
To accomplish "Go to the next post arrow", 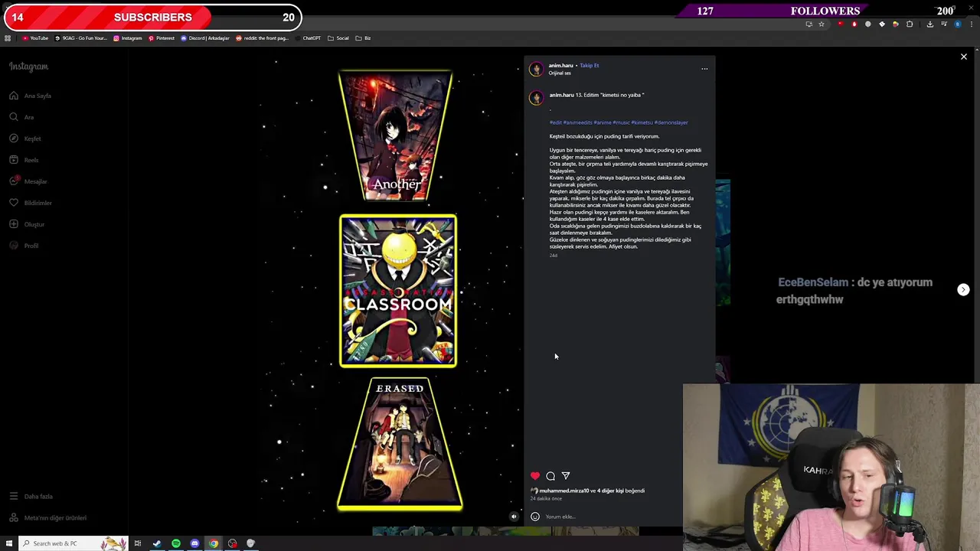I will pos(963,289).
